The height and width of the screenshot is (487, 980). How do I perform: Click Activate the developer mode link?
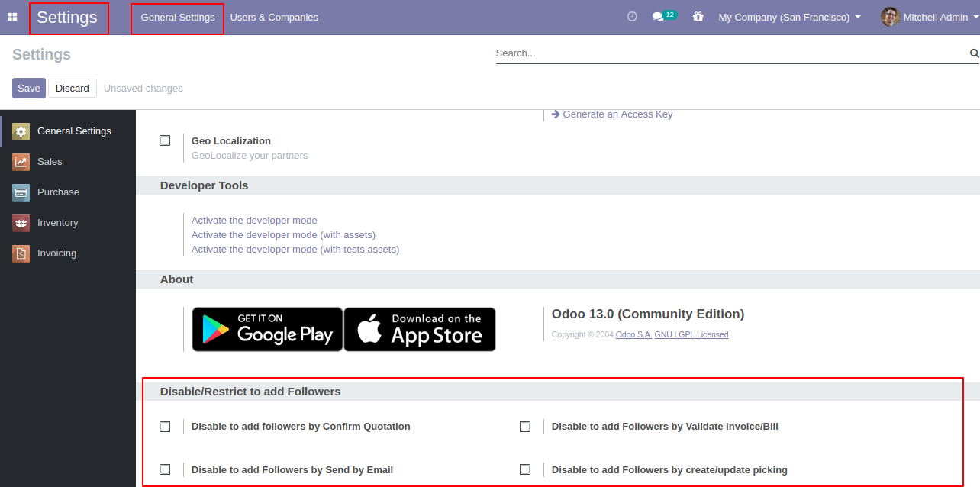point(254,220)
